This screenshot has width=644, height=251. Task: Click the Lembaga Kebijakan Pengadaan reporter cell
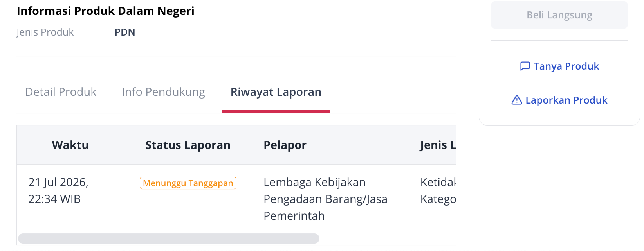[325, 199]
